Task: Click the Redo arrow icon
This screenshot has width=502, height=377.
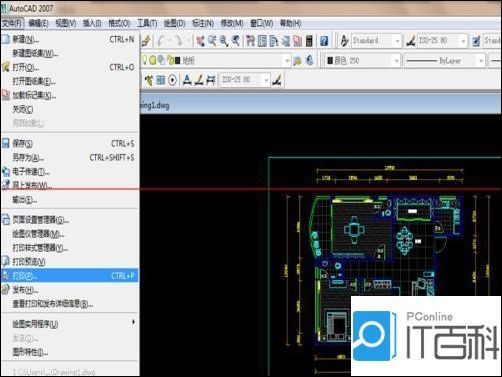Action: (x=178, y=41)
